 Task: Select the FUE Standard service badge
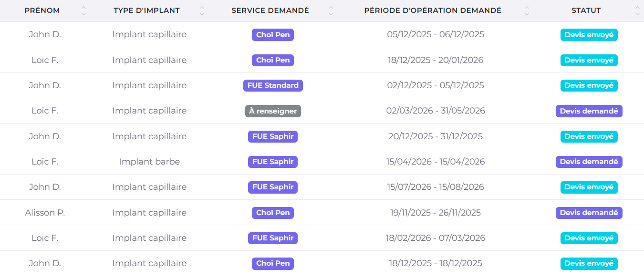(272, 85)
